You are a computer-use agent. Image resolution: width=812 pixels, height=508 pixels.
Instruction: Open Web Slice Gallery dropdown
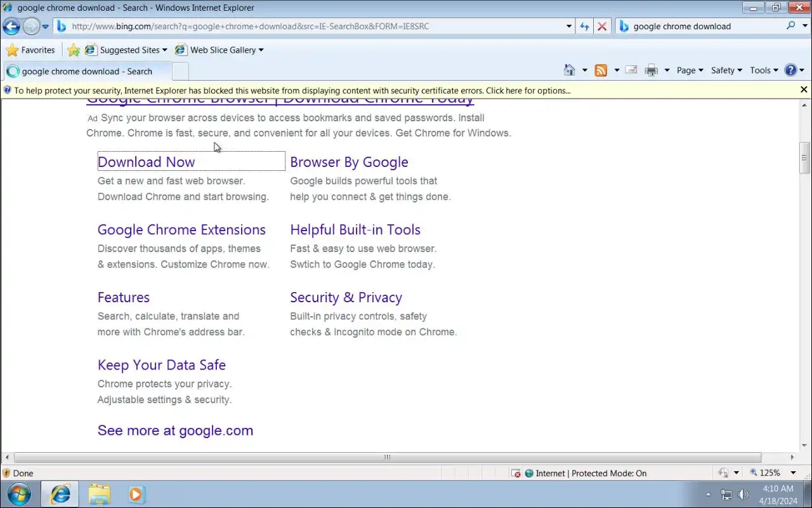tap(219, 50)
